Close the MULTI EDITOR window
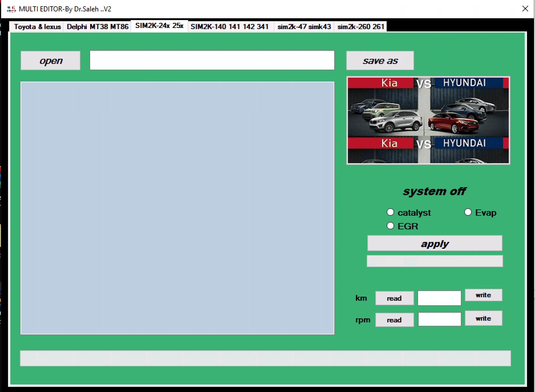Viewport: 535px width, 392px height. pyautogui.click(x=525, y=9)
